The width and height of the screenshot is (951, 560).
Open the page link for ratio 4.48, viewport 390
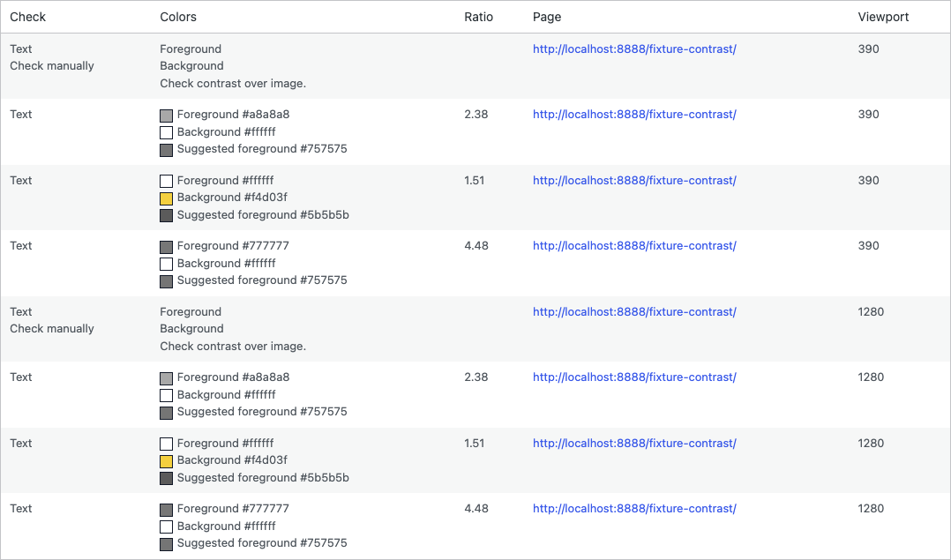tap(634, 246)
